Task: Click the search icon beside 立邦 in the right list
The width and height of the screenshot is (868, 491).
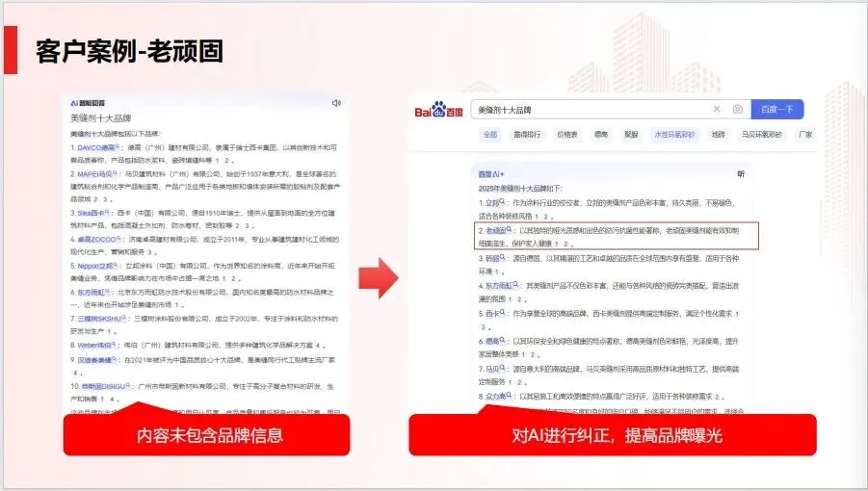Action: 503,202
